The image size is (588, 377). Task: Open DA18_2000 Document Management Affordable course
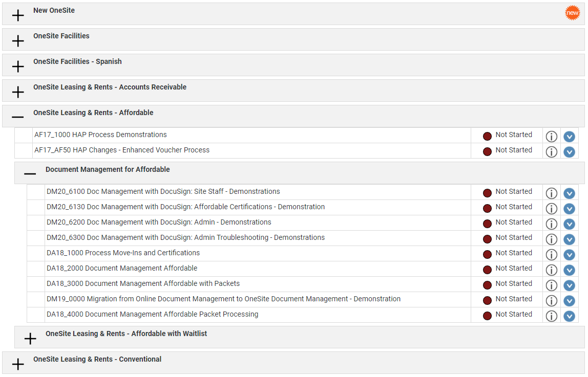tap(122, 268)
